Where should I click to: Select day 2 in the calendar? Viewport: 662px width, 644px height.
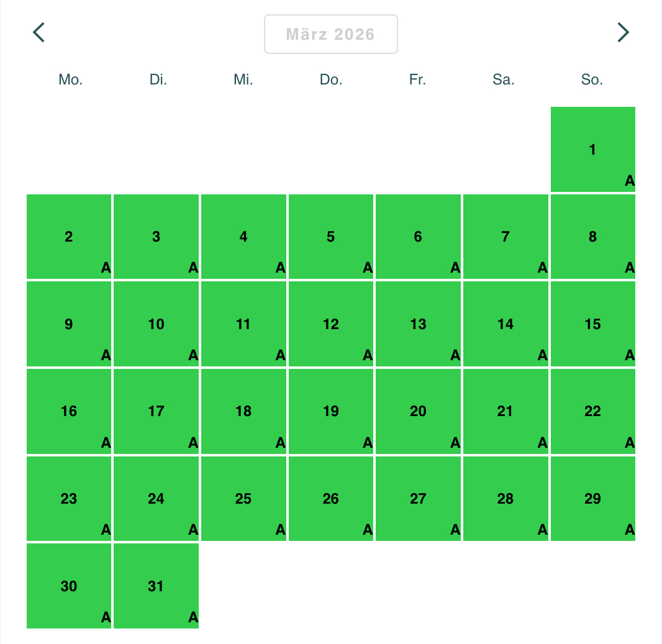(69, 237)
